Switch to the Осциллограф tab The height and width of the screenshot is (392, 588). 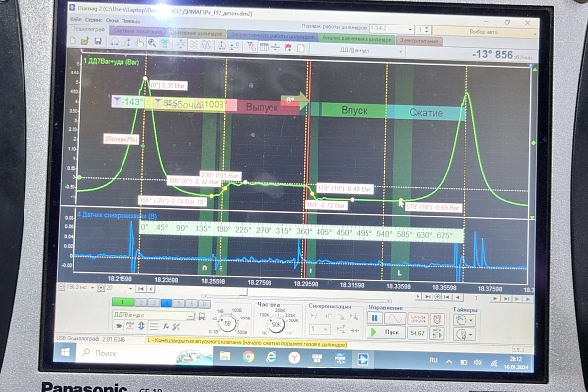pyautogui.click(x=88, y=28)
